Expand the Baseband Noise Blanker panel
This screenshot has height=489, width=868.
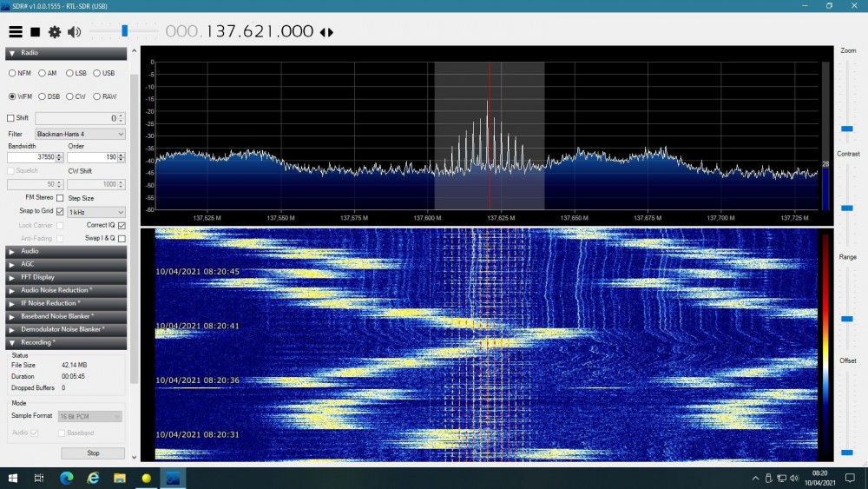pyautogui.click(x=66, y=316)
